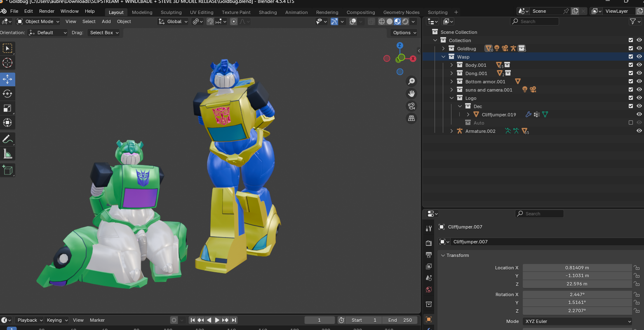Viewport: 644px width, 330px height.
Task: Click the modifier wrench icon on Cliffjumper.019
Action: click(x=528, y=115)
